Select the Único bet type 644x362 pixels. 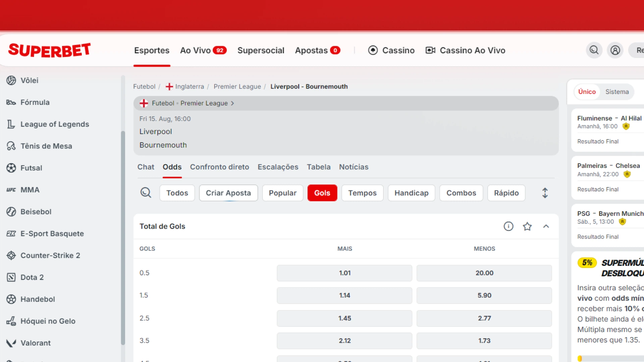(587, 92)
